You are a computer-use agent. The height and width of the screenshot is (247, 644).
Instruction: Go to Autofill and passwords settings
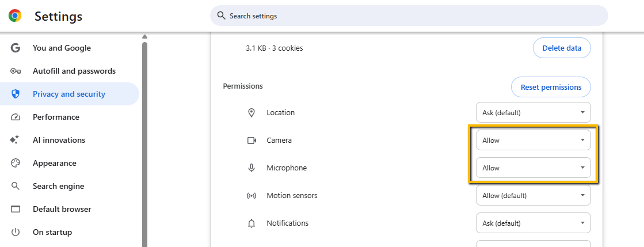74,71
